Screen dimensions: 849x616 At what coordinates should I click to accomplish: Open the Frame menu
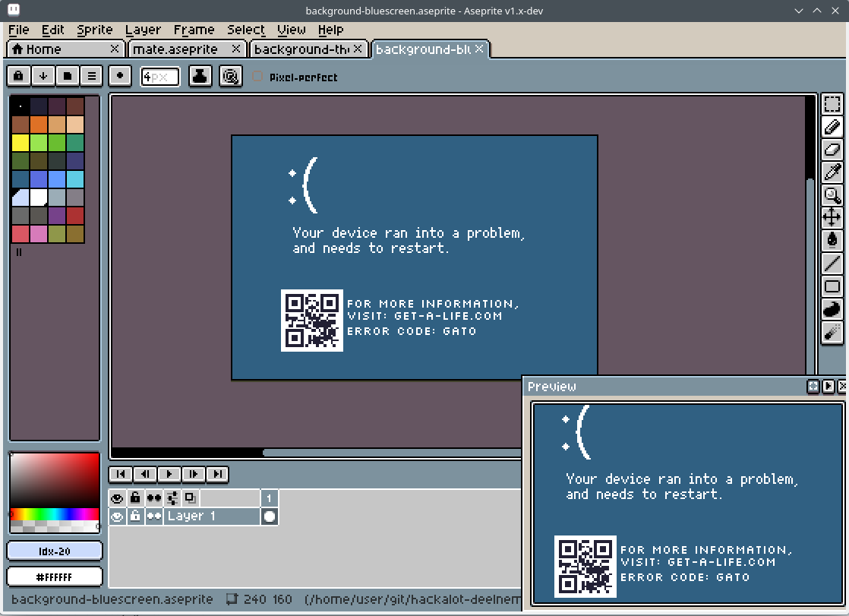pyautogui.click(x=194, y=30)
